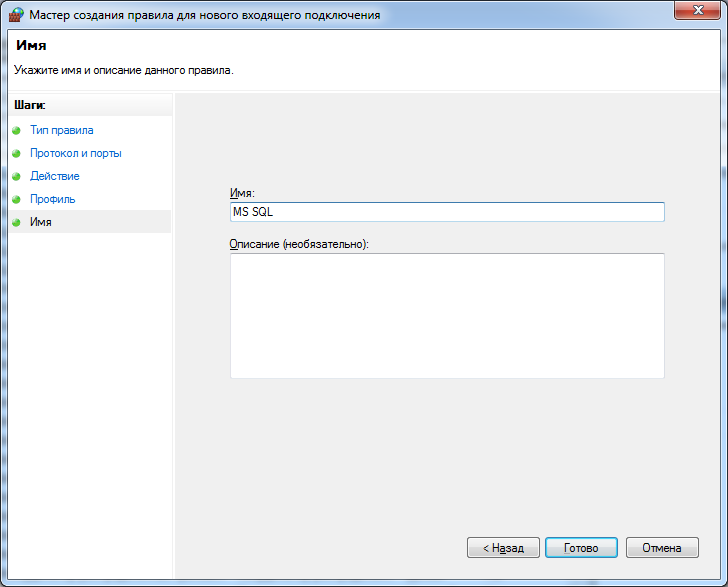Select the Профиль step in sidebar

coord(52,199)
